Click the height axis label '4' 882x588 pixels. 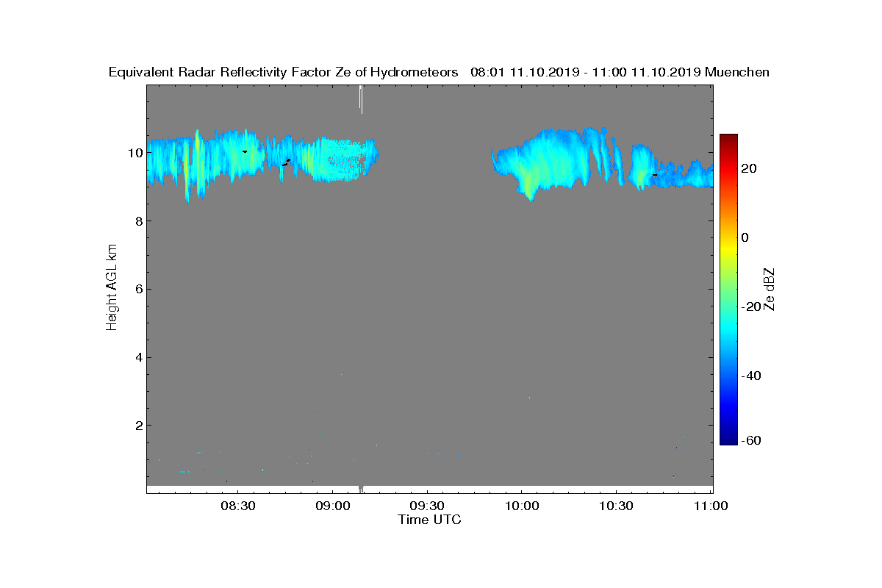pos(137,357)
